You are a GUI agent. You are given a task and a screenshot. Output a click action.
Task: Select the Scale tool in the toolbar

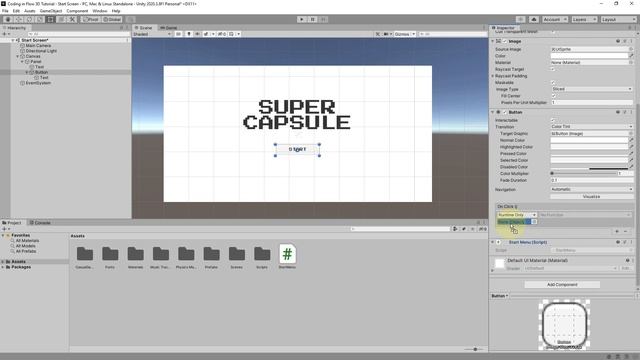point(40,19)
